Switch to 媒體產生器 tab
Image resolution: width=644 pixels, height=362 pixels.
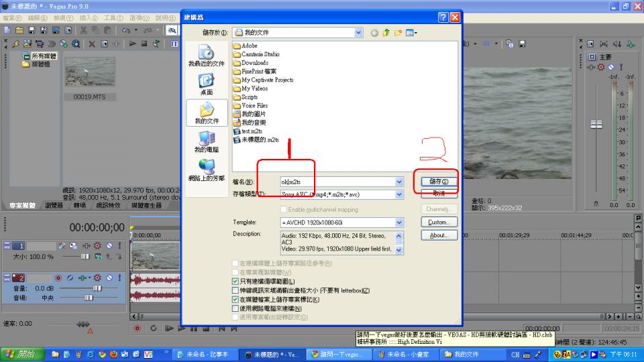(146, 205)
